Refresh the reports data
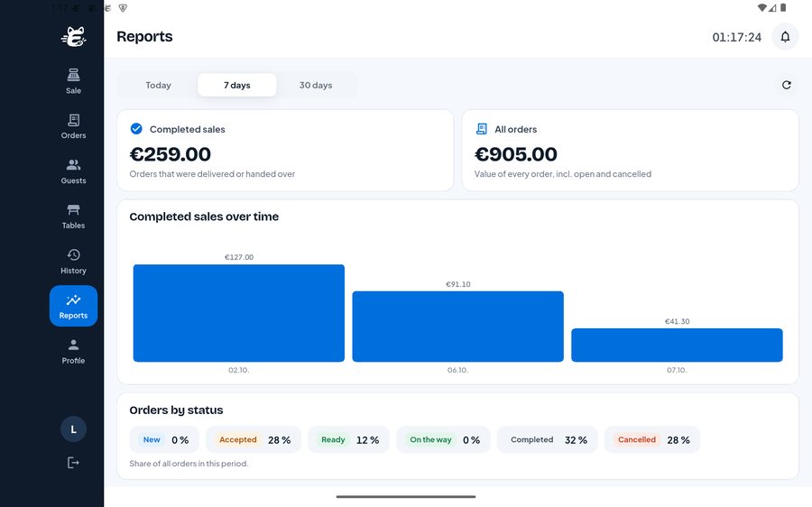The image size is (812, 507). (x=786, y=85)
